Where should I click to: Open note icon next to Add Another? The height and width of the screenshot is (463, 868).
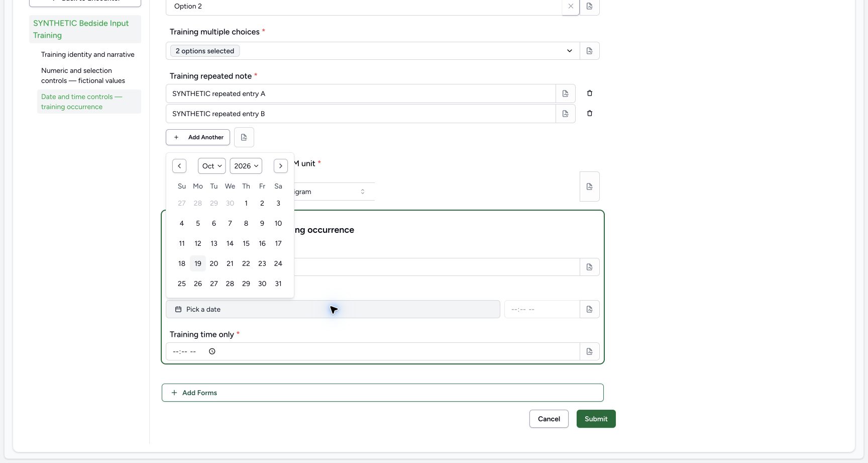tap(244, 137)
